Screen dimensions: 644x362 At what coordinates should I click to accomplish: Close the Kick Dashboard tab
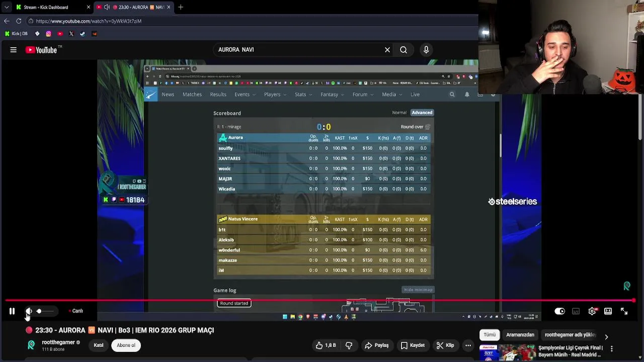click(89, 7)
